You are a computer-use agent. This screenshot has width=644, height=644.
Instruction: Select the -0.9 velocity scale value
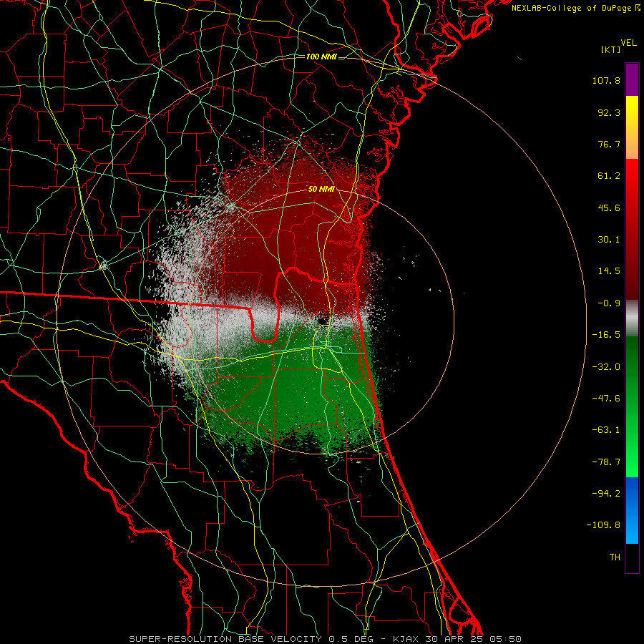pyautogui.click(x=609, y=303)
